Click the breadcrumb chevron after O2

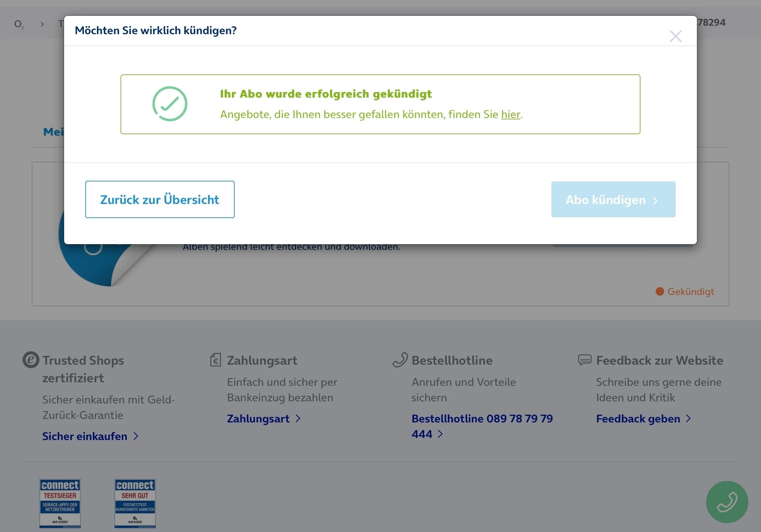tap(42, 24)
